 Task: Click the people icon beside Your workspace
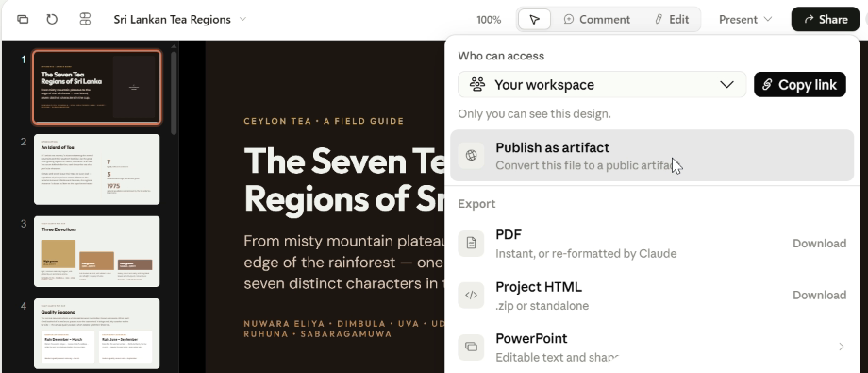point(477,84)
